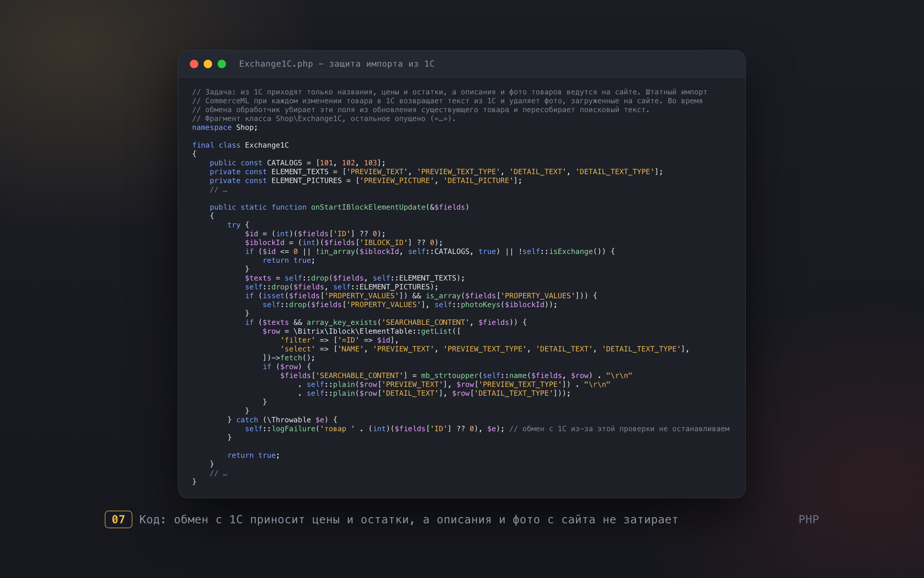Click the function name 'onStartIBlockElementUpdate'

[368, 207]
